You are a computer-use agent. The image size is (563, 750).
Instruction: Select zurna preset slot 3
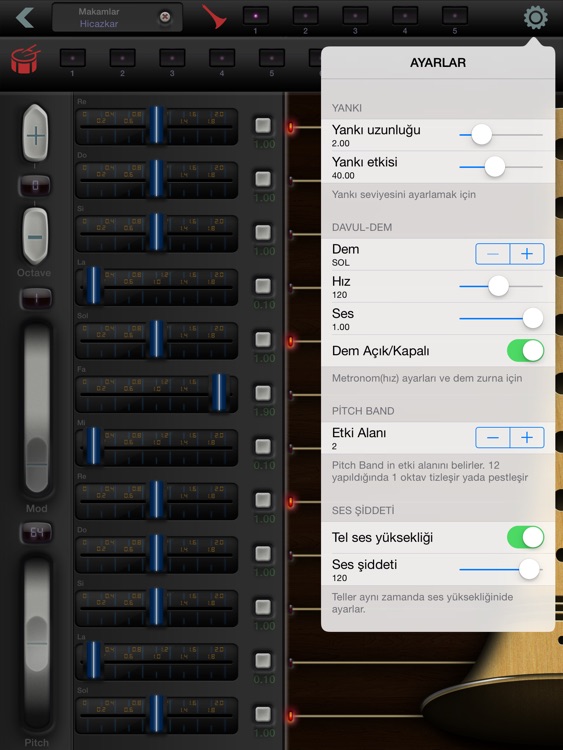(x=355, y=16)
